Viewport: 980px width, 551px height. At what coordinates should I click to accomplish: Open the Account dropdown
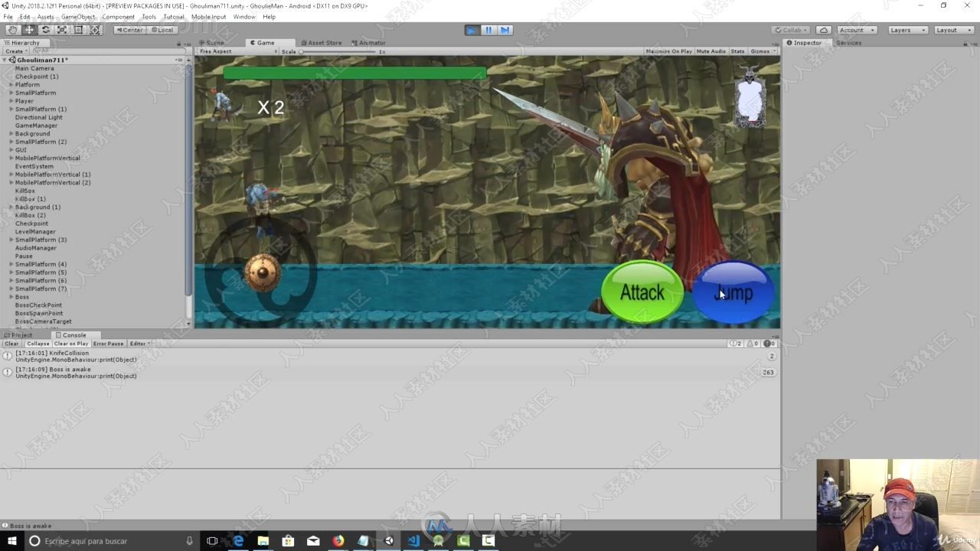click(x=856, y=30)
